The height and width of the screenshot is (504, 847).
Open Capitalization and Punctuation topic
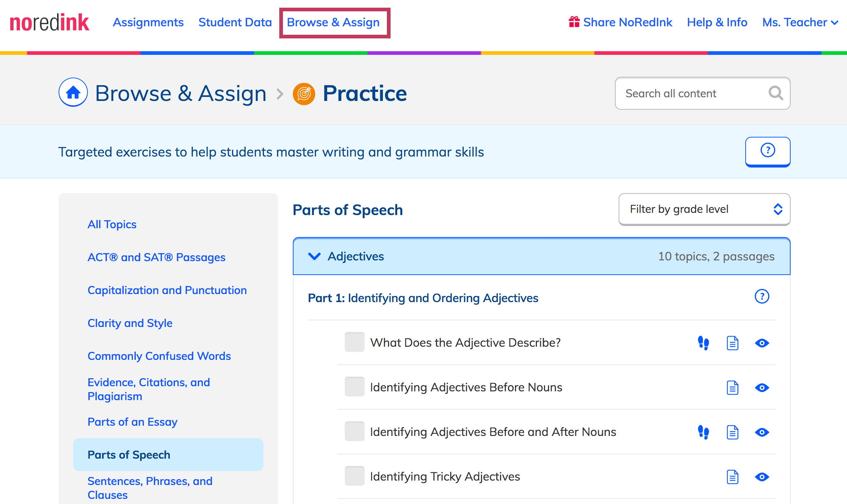167,290
